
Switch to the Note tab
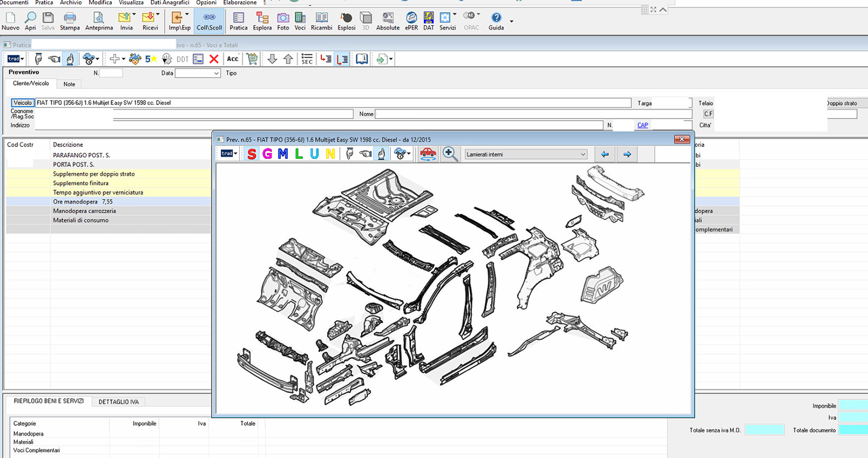[x=69, y=84]
